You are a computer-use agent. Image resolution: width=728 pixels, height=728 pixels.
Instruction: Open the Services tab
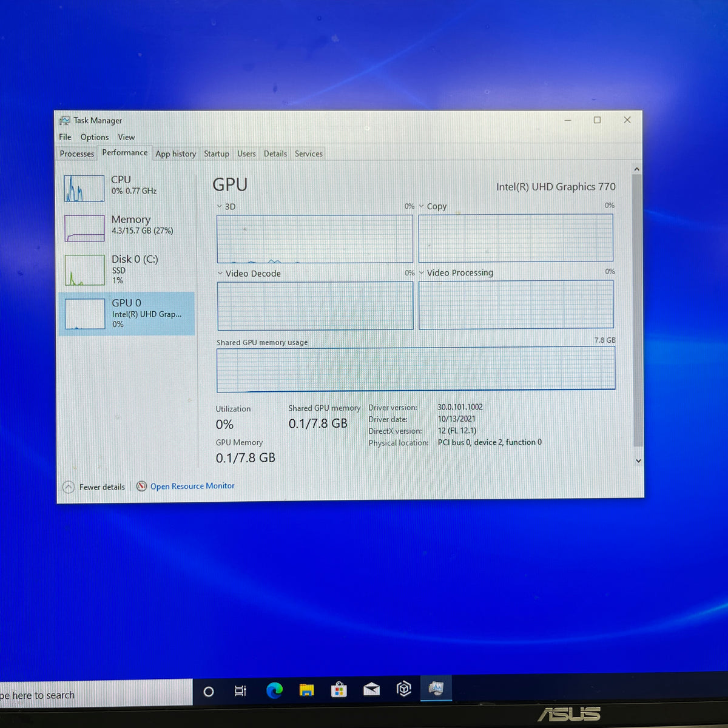309,153
